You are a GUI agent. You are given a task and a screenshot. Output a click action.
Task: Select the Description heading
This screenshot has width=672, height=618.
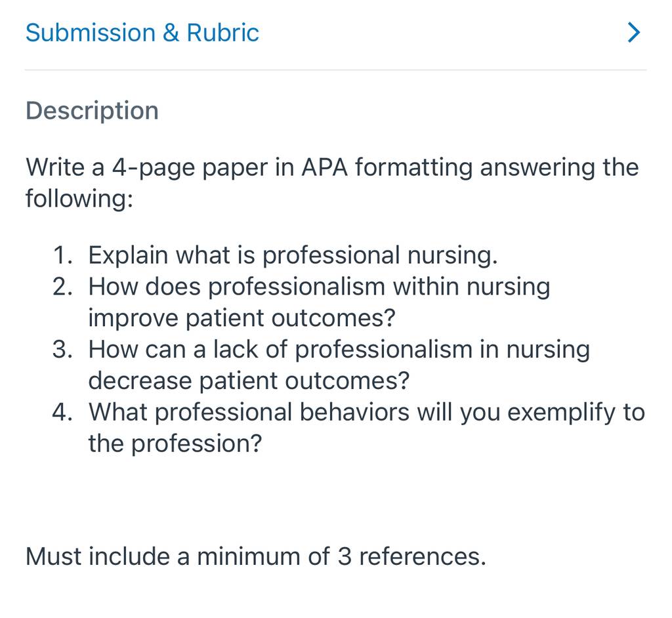[x=92, y=112]
